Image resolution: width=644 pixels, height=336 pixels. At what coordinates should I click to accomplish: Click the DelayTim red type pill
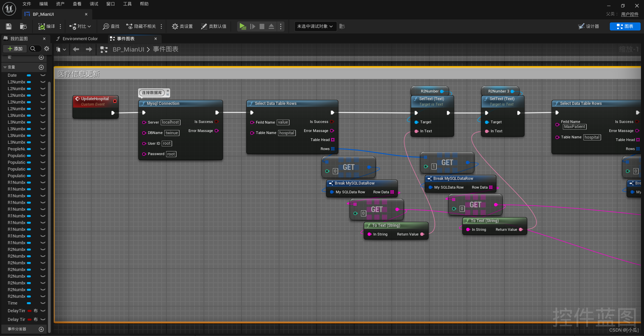pos(30,311)
